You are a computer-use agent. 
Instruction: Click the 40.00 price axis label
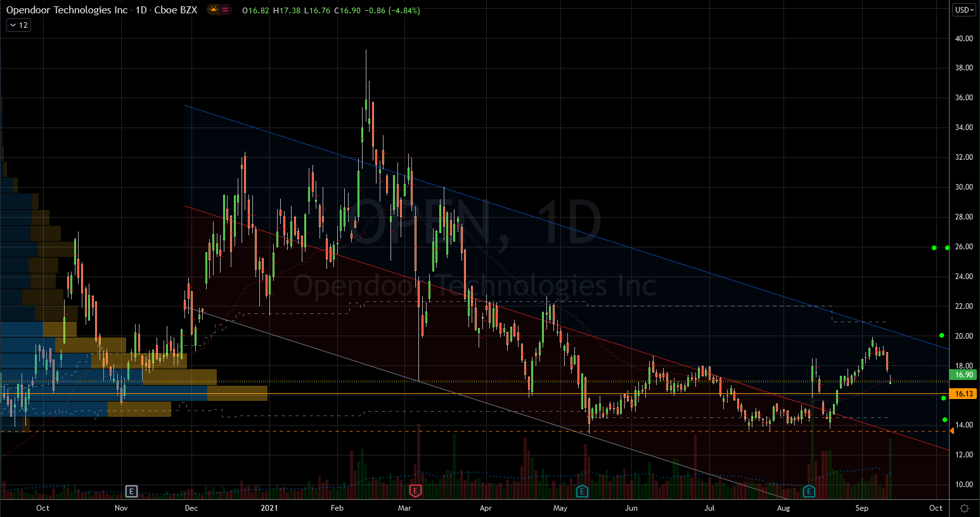click(964, 39)
